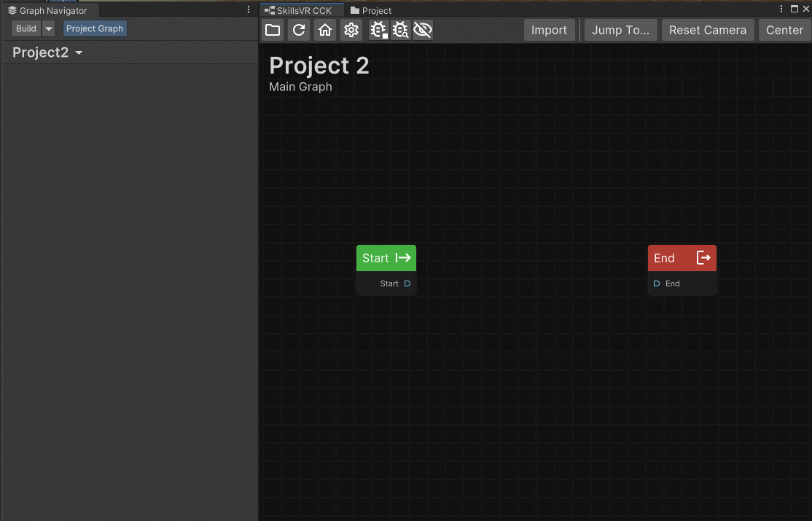Click the layers icon on Graph Navigator tab
The width and height of the screenshot is (812, 521).
point(12,10)
